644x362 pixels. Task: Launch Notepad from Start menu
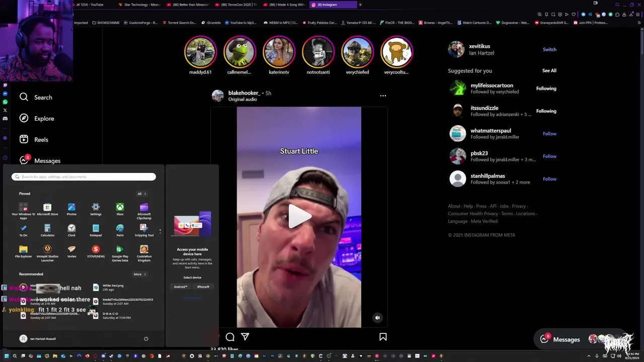(x=96, y=230)
